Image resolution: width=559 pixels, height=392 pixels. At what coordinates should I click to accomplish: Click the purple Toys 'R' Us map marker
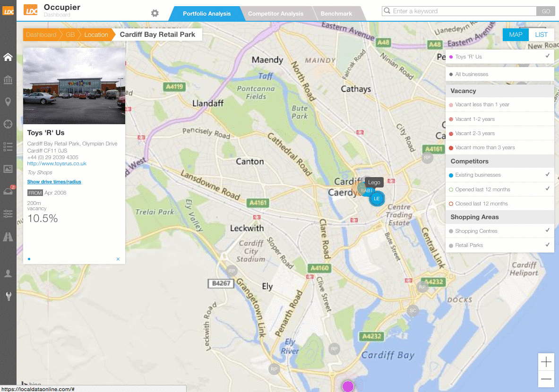point(348,386)
